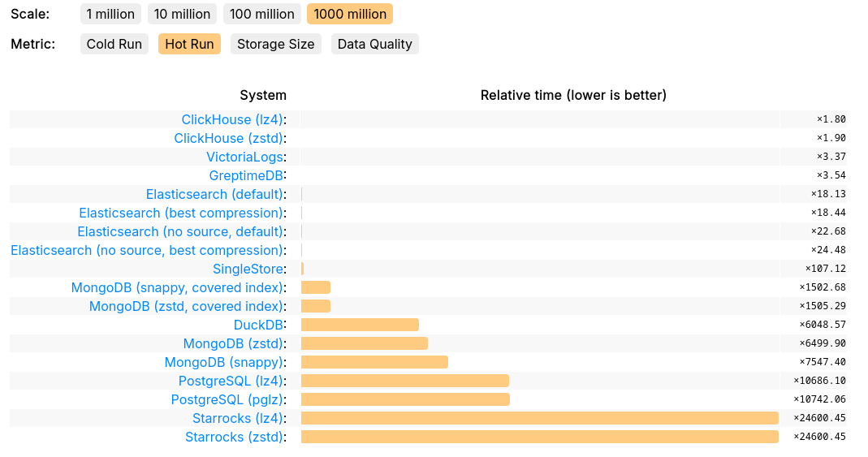Image resolution: width=868 pixels, height=457 pixels.
Task: Open the GreptimeDB link
Action: [x=246, y=175]
